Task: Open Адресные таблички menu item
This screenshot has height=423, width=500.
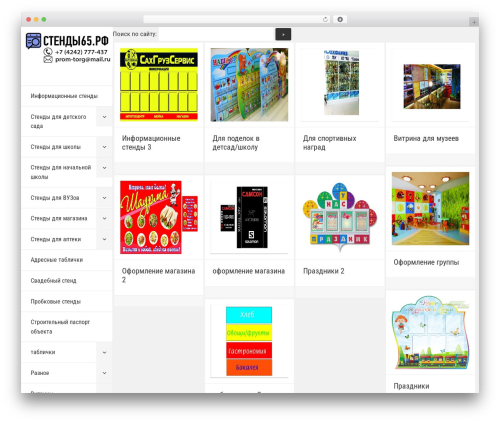Action: [57, 260]
